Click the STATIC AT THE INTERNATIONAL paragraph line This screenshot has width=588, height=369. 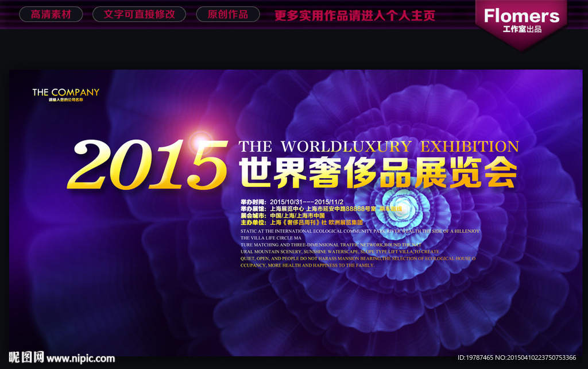[360, 231]
